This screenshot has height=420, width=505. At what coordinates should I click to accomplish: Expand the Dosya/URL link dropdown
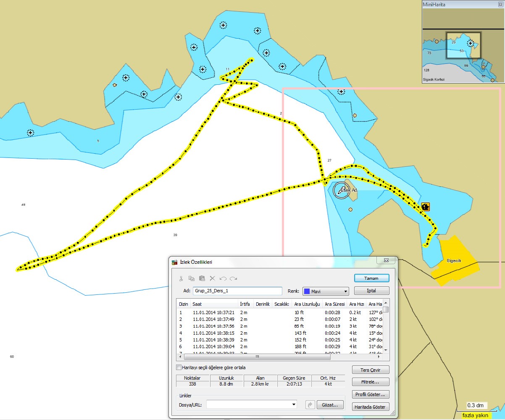coord(294,405)
